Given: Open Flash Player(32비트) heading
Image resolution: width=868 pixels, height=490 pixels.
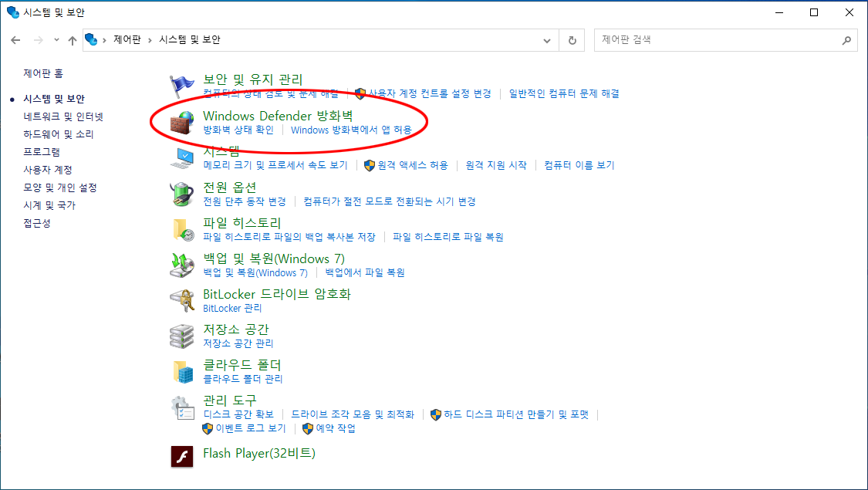Looking at the screenshot, I should click(259, 453).
